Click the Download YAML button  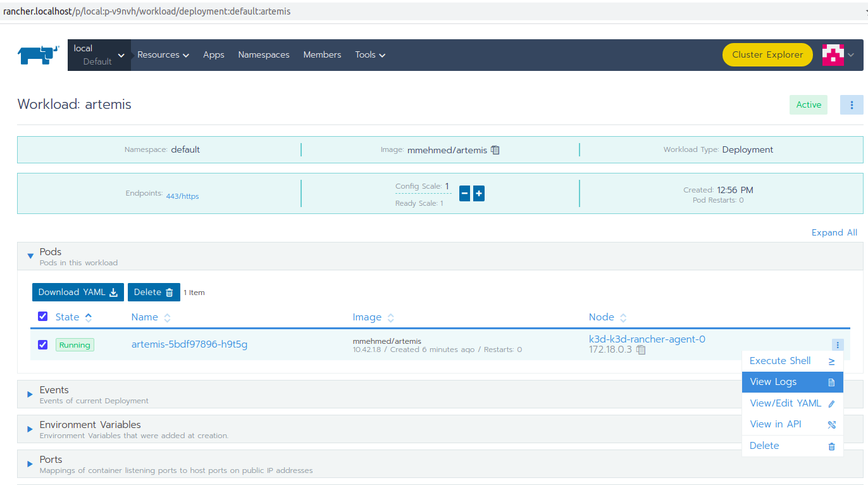pyautogui.click(x=78, y=293)
